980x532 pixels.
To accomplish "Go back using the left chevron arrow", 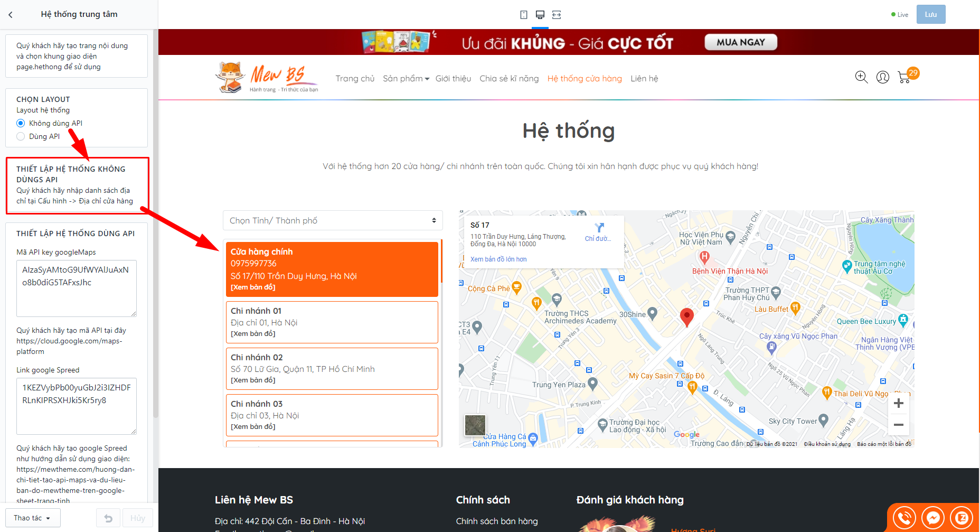I will [x=11, y=15].
